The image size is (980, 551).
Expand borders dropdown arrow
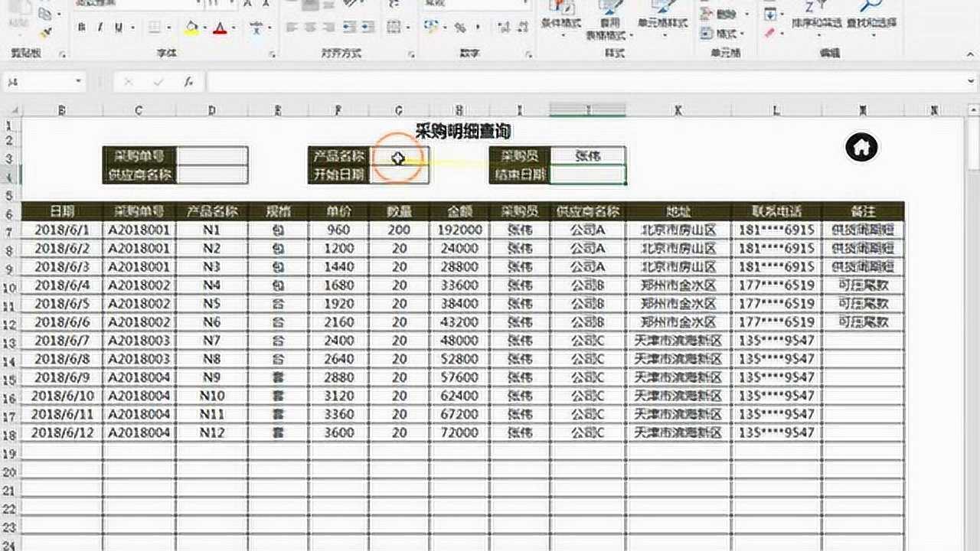(x=169, y=28)
